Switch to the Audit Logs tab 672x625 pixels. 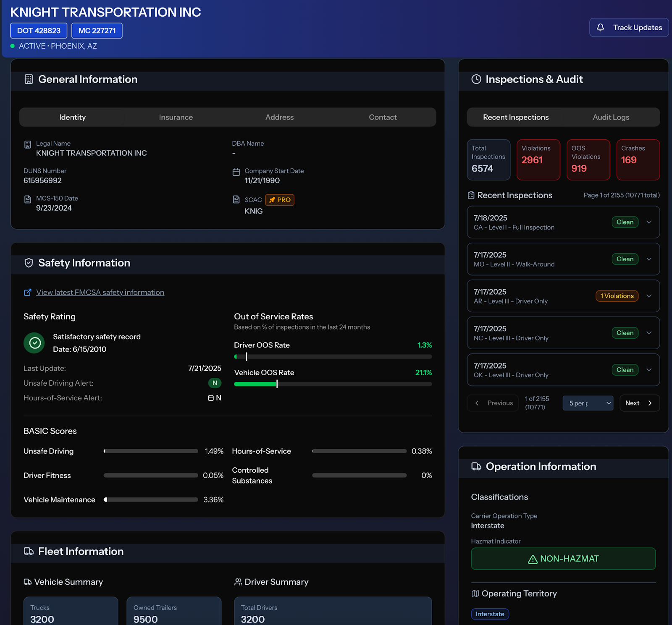[611, 117]
